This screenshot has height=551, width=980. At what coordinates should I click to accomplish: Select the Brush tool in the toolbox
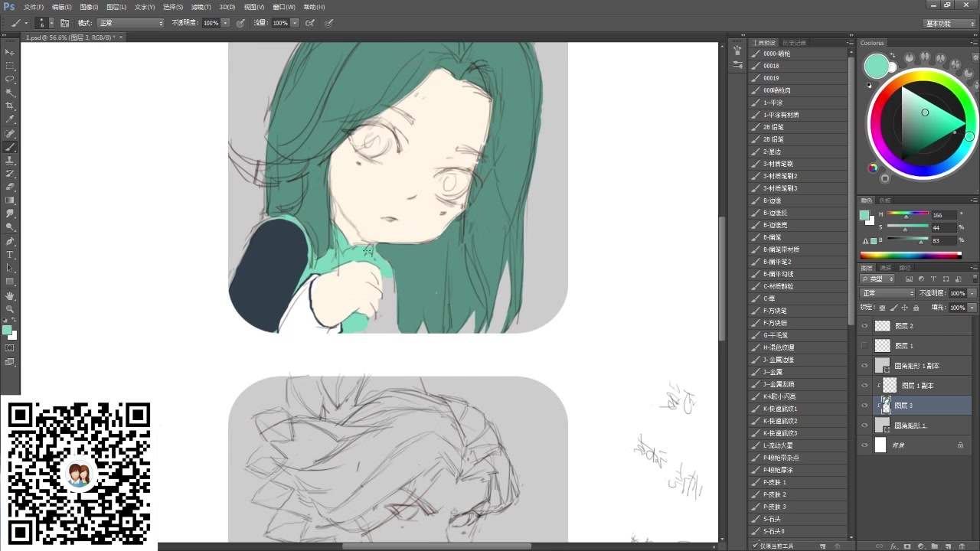[x=10, y=147]
